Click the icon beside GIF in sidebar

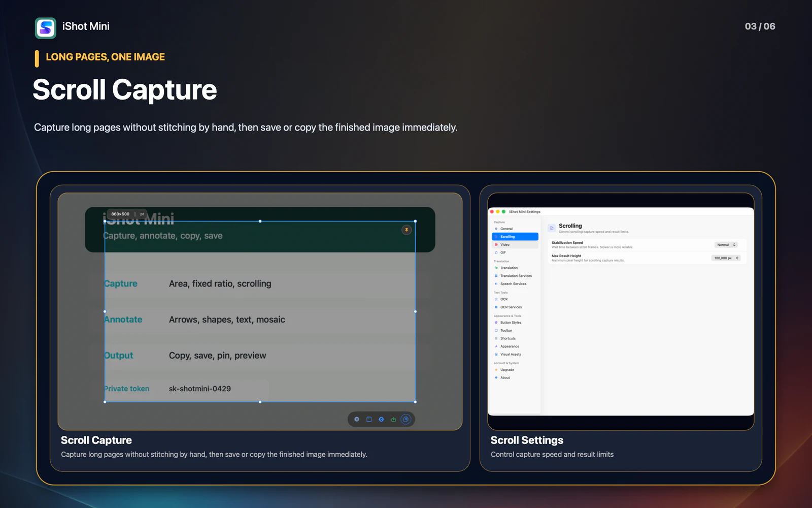(x=496, y=252)
